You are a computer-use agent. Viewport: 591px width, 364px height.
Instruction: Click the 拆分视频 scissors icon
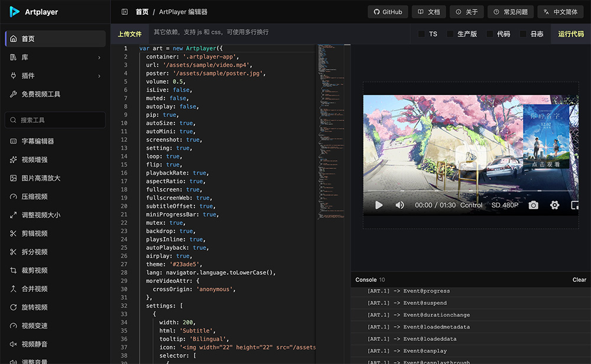click(x=13, y=252)
